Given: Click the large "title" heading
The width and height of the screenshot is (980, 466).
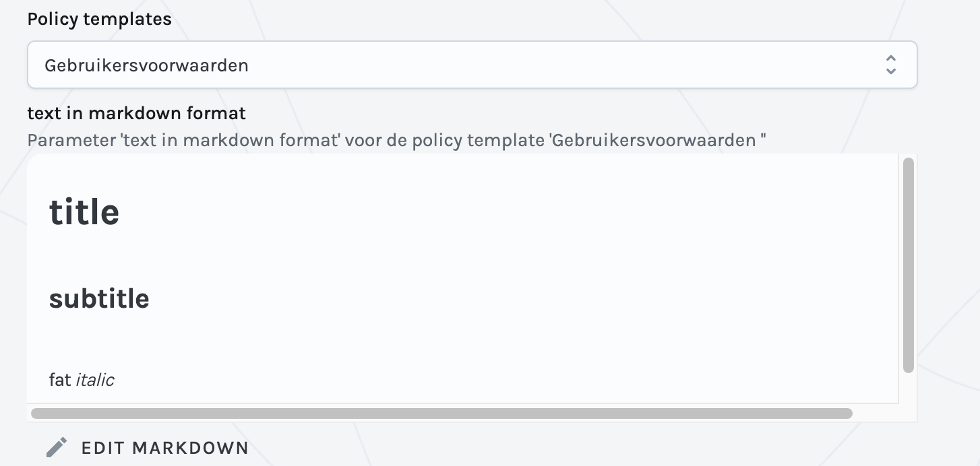Looking at the screenshot, I should [x=84, y=212].
